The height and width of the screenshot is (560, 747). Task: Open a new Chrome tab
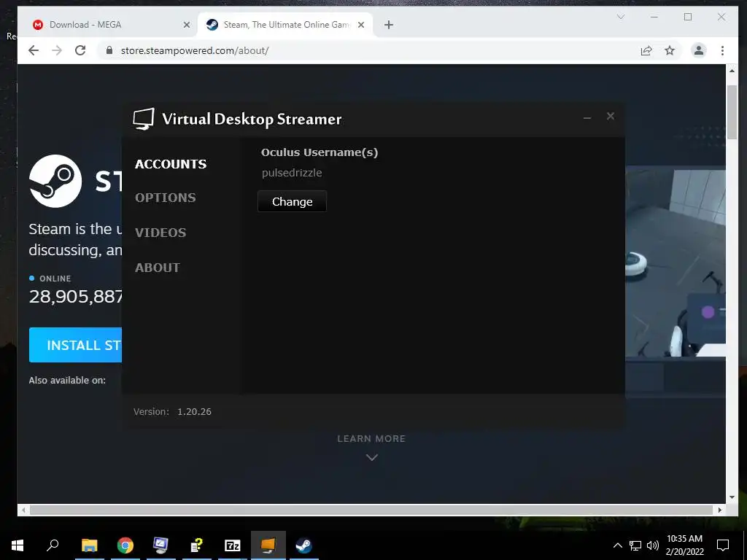coord(389,25)
